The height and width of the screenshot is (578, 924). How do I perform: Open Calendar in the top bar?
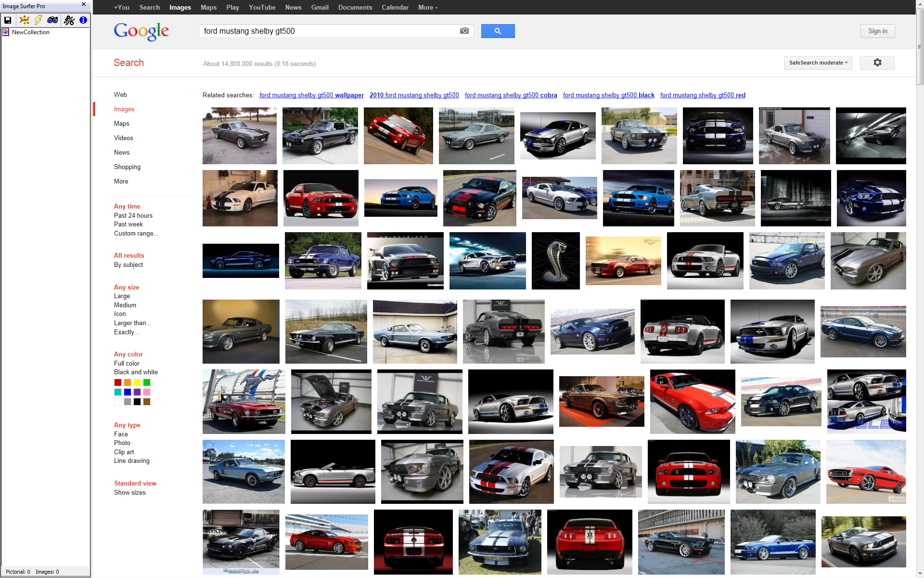coord(395,7)
